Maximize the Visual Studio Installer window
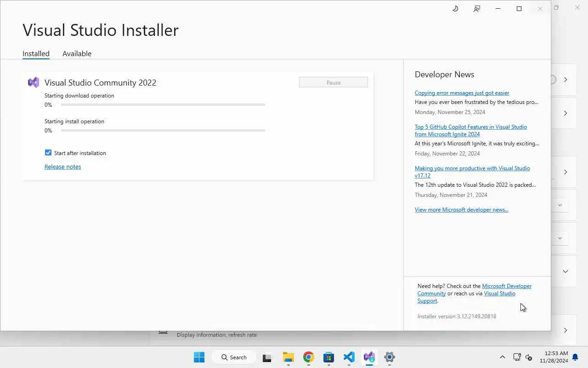Screen dimensions: 588x368 coord(519,9)
